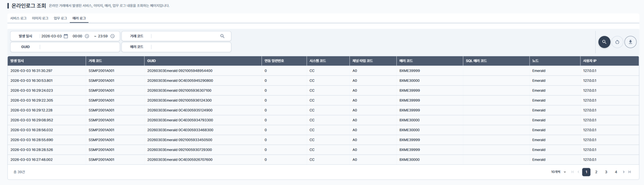Viewport: 644px width, 185px height.
Task: Select current page 1 button
Action: (587, 172)
